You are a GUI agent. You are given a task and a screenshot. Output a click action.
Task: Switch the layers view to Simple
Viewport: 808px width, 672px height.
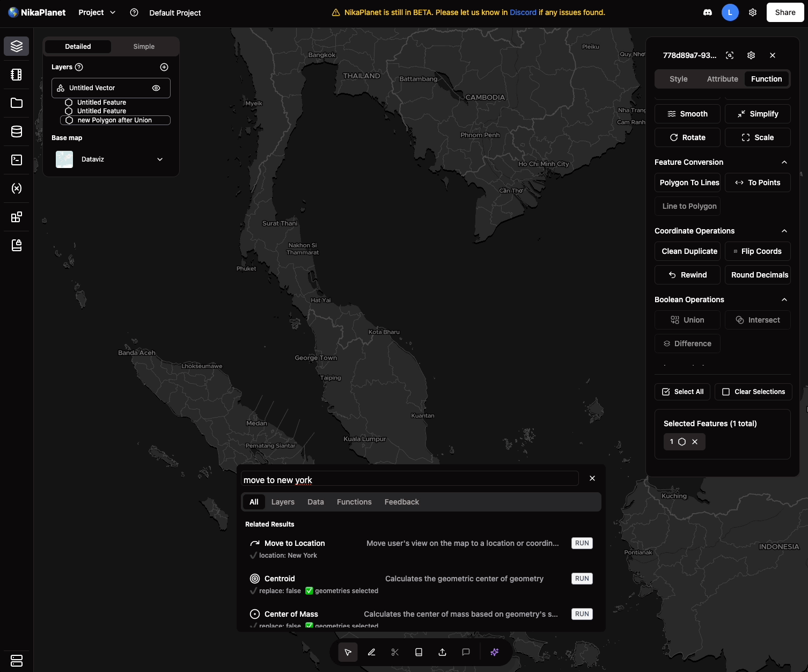coord(144,47)
